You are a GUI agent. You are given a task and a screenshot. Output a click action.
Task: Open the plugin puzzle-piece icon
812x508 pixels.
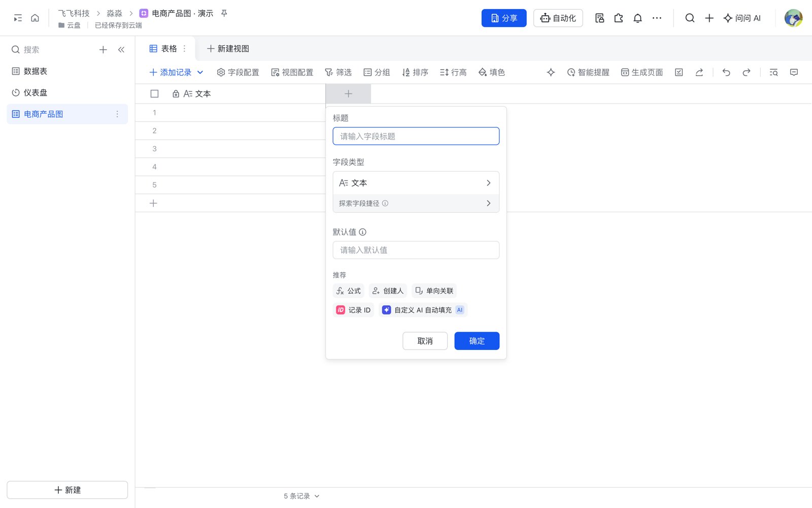click(619, 18)
